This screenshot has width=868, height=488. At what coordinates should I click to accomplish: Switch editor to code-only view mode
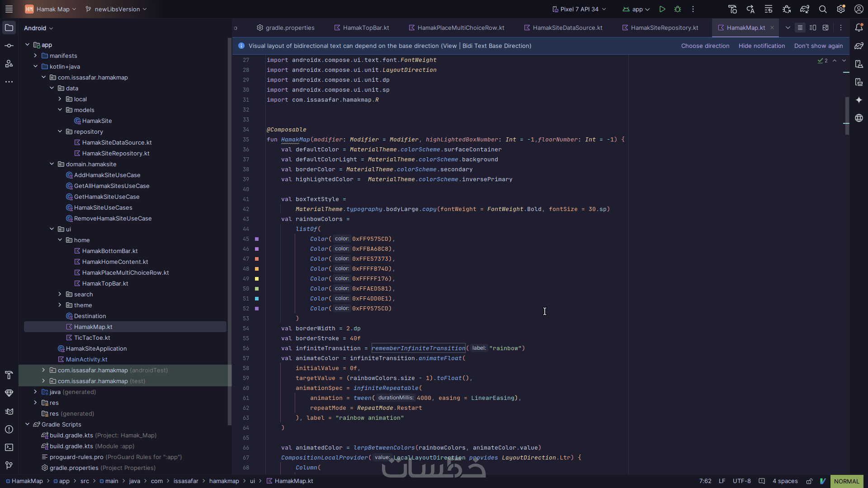800,28
